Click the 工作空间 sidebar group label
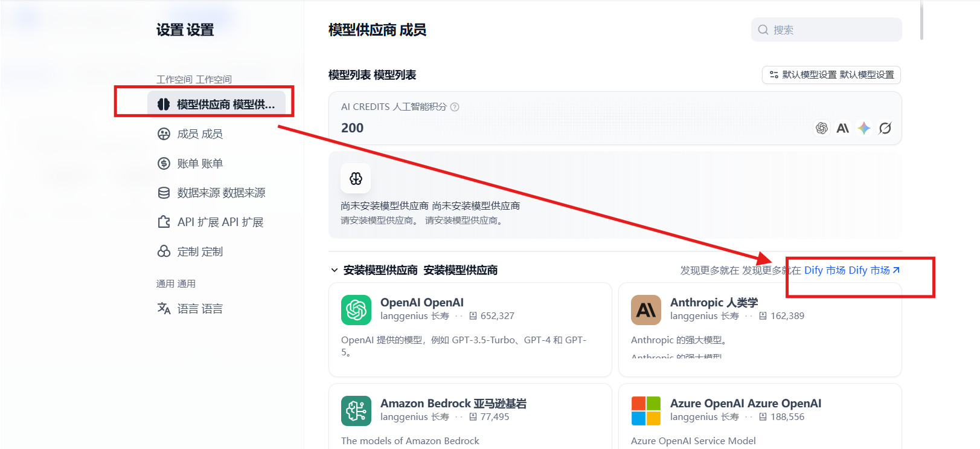Screen dimensions: 980x449 click(x=194, y=79)
